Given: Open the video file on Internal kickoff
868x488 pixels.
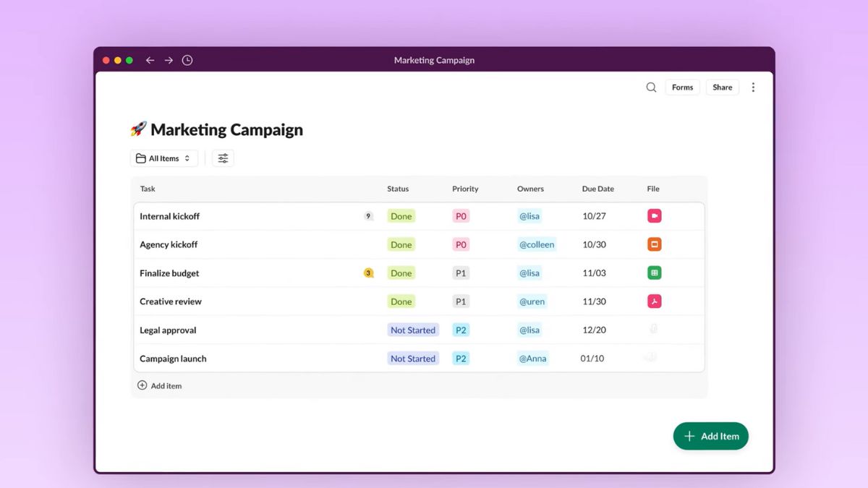Looking at the screenshot, I should pos(654,215).
